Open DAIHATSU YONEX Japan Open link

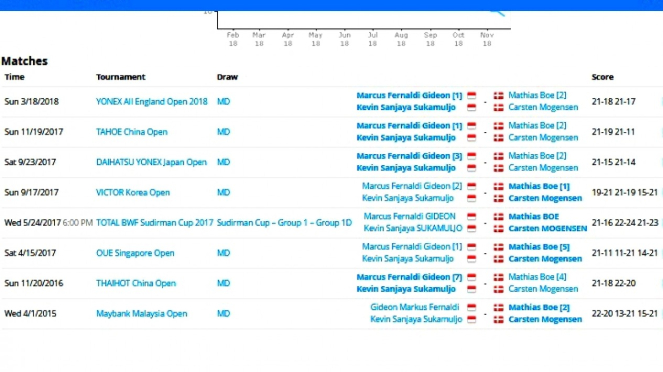(x=151, y=162)
